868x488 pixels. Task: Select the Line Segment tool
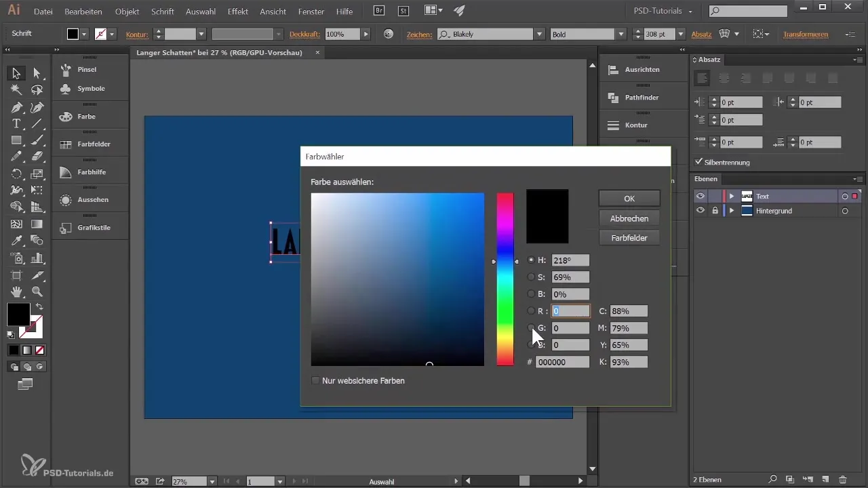point(37,123)
